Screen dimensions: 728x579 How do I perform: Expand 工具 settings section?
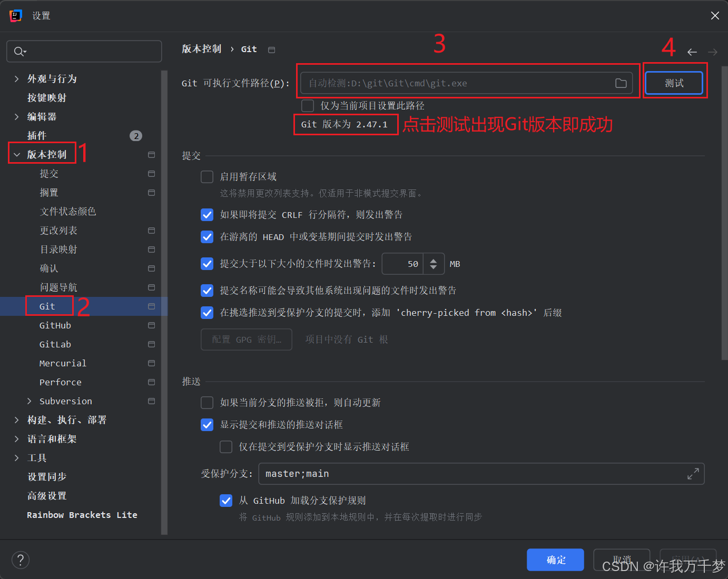tap(16, 458)
